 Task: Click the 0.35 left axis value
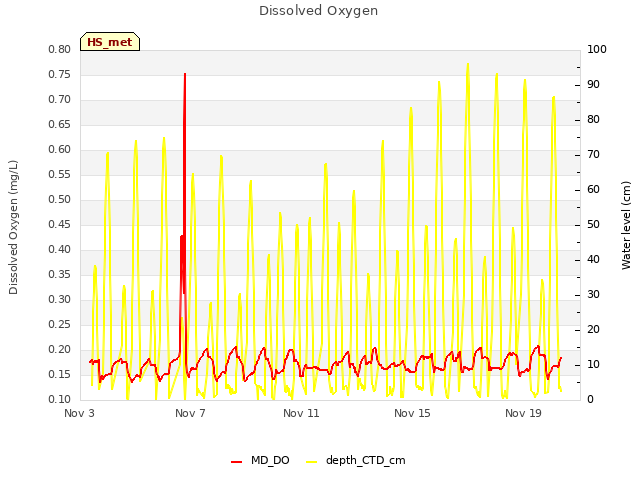click(x=60, y=274)
